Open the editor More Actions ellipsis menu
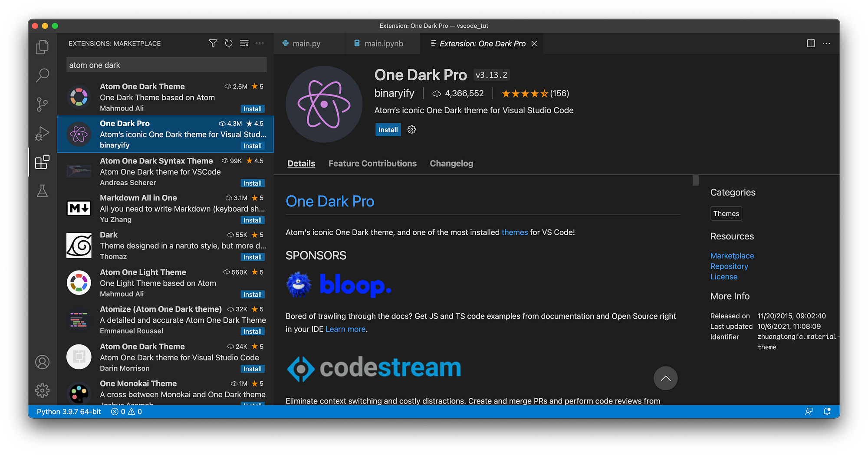 click(826, 43)
